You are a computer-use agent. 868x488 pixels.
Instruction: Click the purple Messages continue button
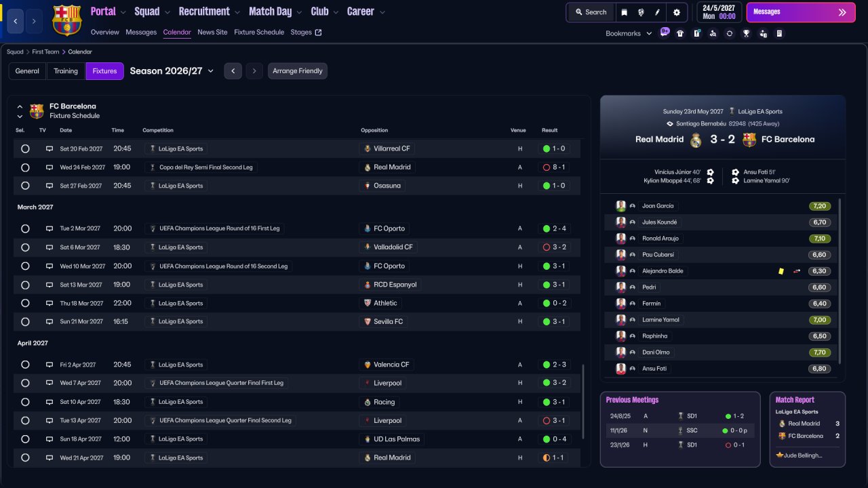pyautogui.click(x=801, y=12)
